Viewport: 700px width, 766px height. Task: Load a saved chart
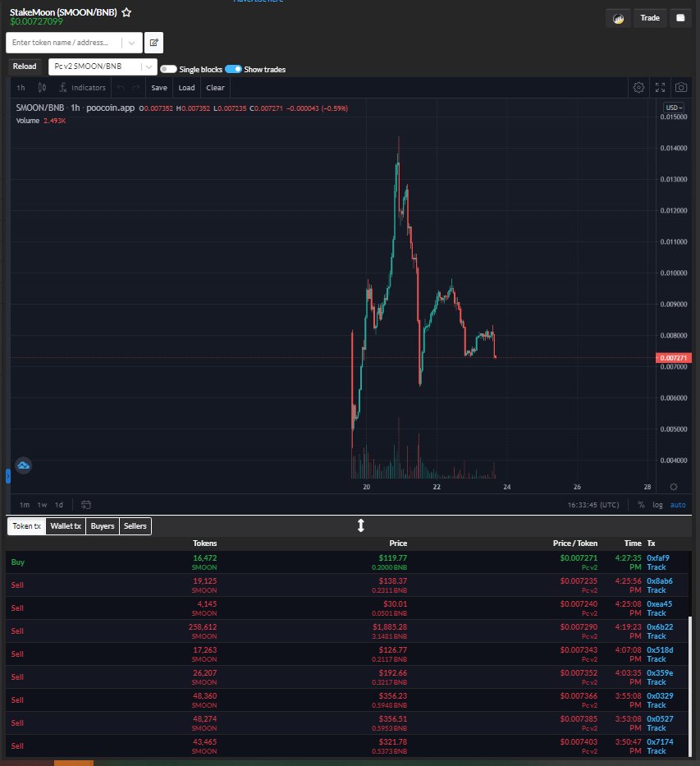tap(186, 88)
